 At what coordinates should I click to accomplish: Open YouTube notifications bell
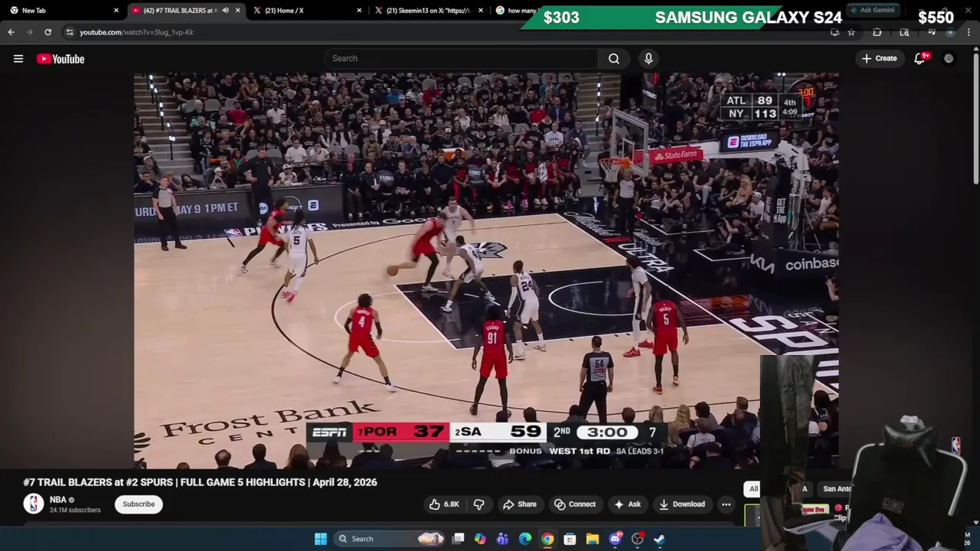tap(920, 58)
